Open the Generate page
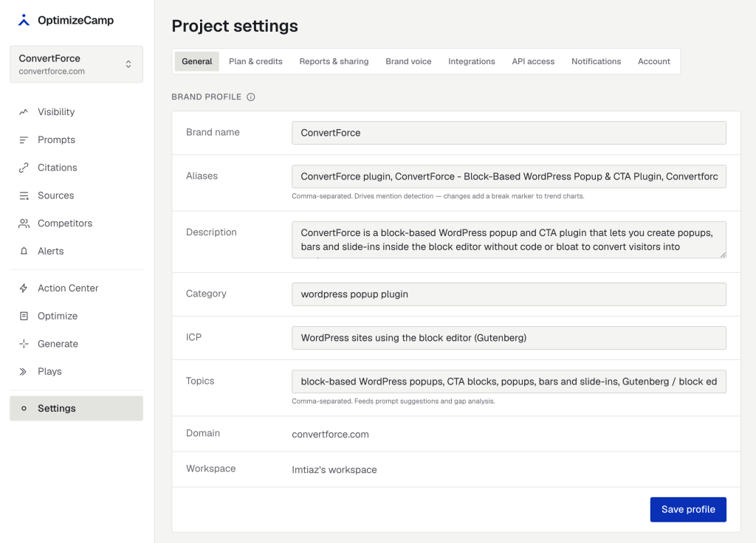 pos(76,344)
